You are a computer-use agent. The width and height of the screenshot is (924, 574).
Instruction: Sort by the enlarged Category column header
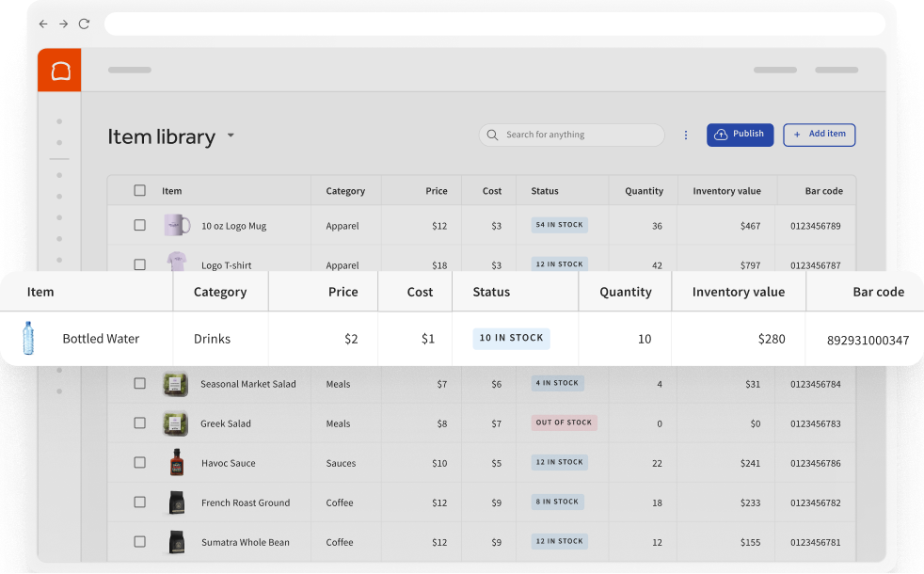(x=220, y=292)
